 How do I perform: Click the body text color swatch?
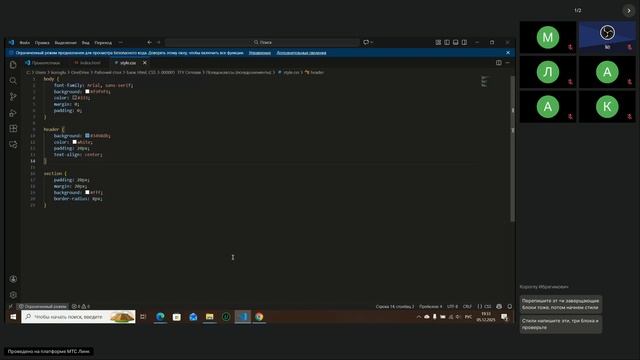click(x=75, y=98)
